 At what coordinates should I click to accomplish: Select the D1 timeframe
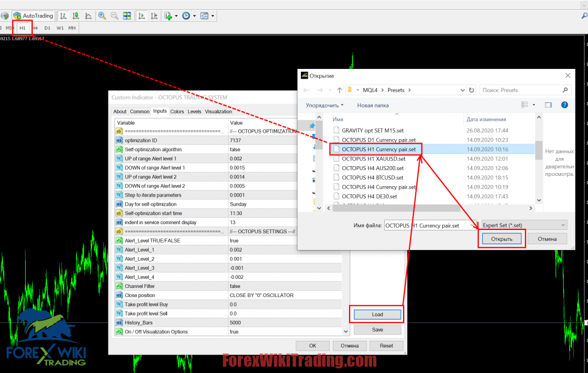(x=47, y=28)
